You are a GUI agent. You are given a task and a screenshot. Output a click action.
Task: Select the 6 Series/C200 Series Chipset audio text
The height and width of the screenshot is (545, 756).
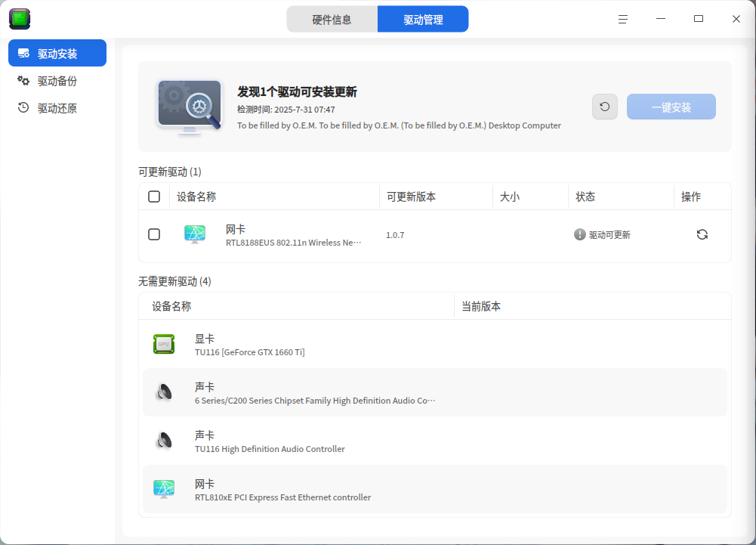coord(315,401)
